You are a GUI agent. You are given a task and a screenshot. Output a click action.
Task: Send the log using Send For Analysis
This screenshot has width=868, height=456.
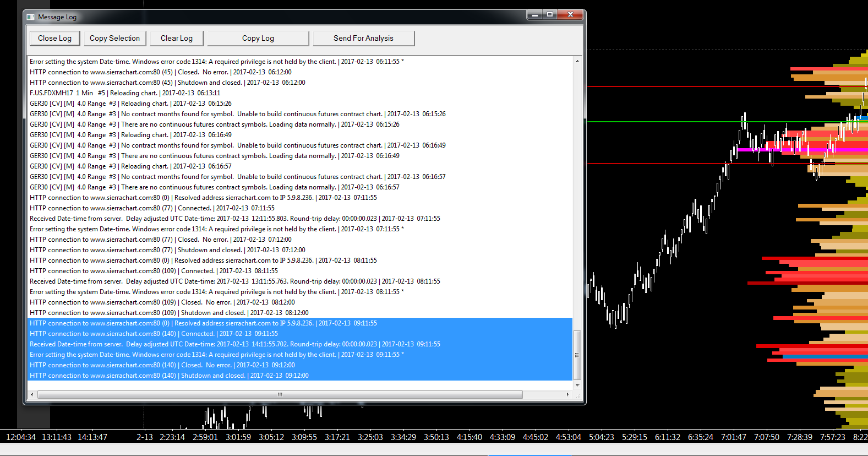click(363, 38)
